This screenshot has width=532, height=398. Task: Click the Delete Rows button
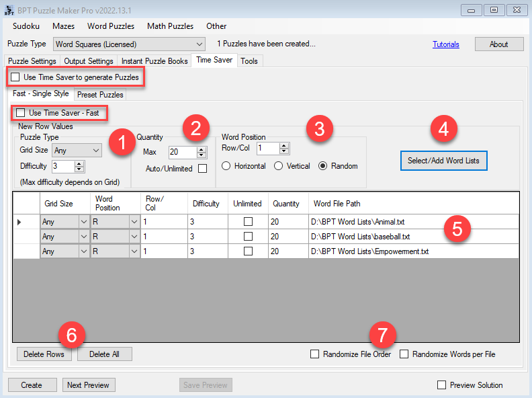(44, 354)
